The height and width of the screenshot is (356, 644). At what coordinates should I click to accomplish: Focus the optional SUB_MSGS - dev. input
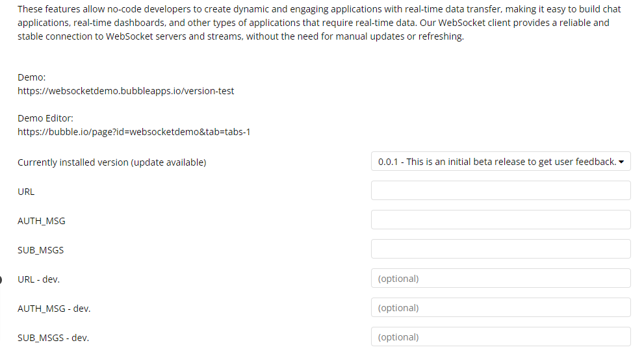tap(500, 337)
